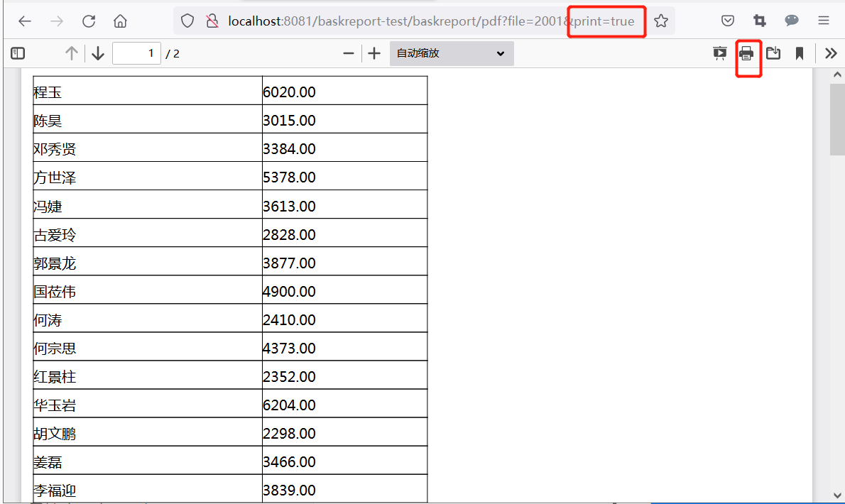Zoom in the PDF
The height and width of the screenshot is (504, 845).
[374, 53]
